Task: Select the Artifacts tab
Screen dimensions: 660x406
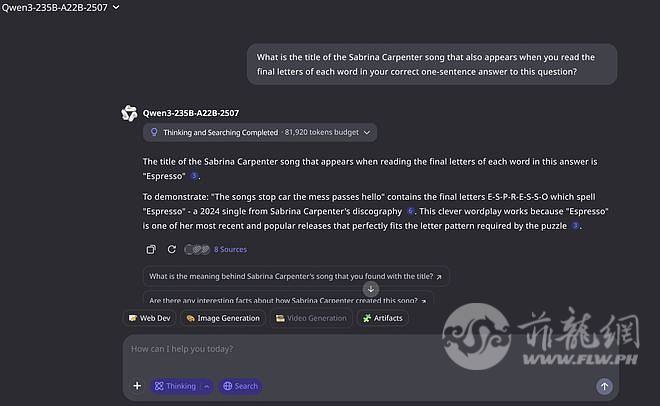Action: [383, 318]
